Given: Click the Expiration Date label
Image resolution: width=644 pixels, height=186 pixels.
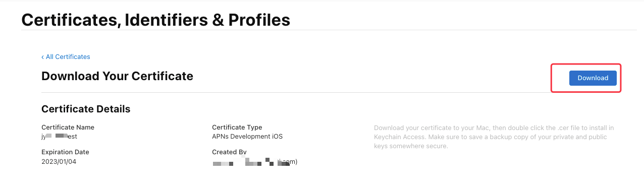Looking at the screenshot, I should pyautogui.click(x=65, y=152).
